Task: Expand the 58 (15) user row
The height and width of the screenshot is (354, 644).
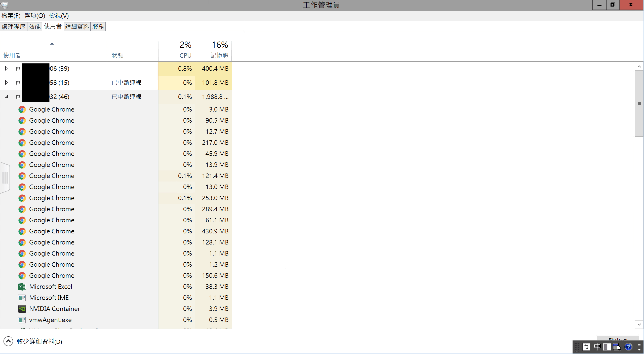Action: [6, 83]
